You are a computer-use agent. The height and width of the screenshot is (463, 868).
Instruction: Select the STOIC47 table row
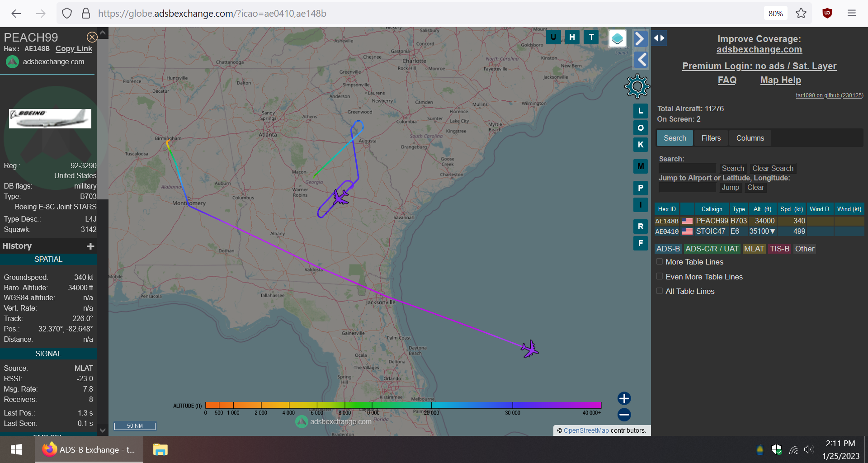point(759,231)
